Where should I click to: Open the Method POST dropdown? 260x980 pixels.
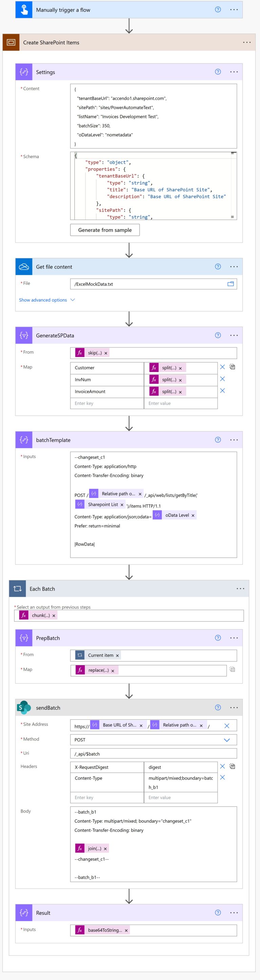click(227, 740)
